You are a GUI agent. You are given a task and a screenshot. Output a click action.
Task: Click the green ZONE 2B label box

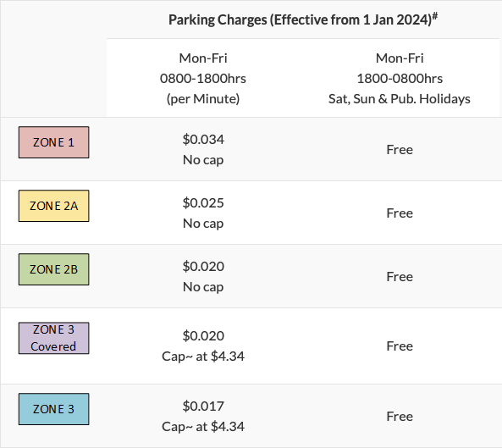coord(54,269)
